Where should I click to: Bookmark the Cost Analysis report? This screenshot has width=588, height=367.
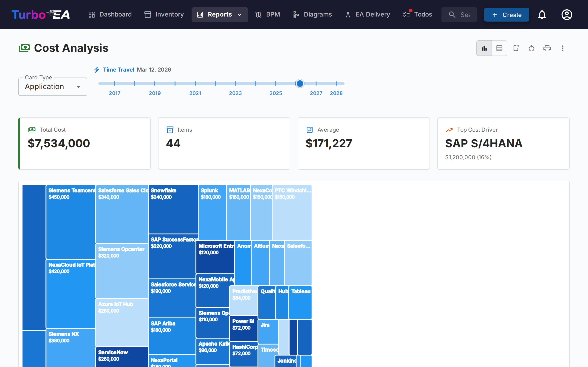click(x=516, y=48)
